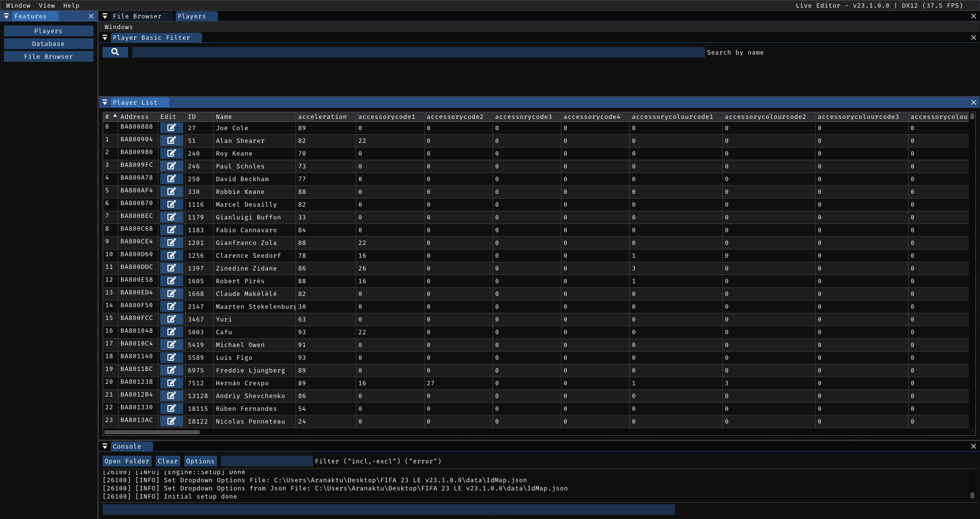Image resolution: width=980 pixels, height=519 pixels.
Task: Collapse the Console panel triangle
Action: pos(105,447)
